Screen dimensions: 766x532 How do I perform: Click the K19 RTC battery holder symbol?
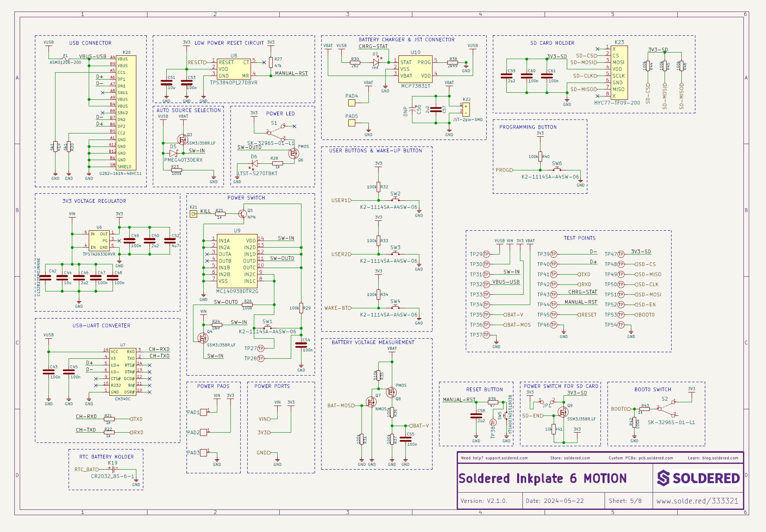[x=113, y=469]
